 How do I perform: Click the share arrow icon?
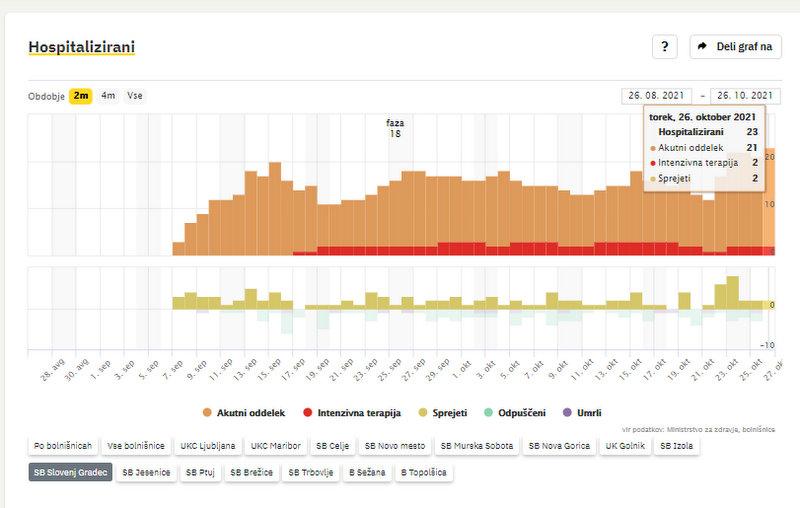(x=702, y=47)
